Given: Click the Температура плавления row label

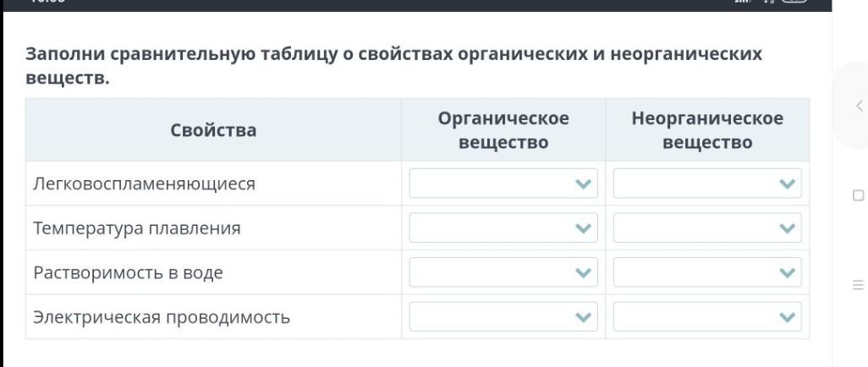Looking at the screenshot, I should (x=137, y=228).
